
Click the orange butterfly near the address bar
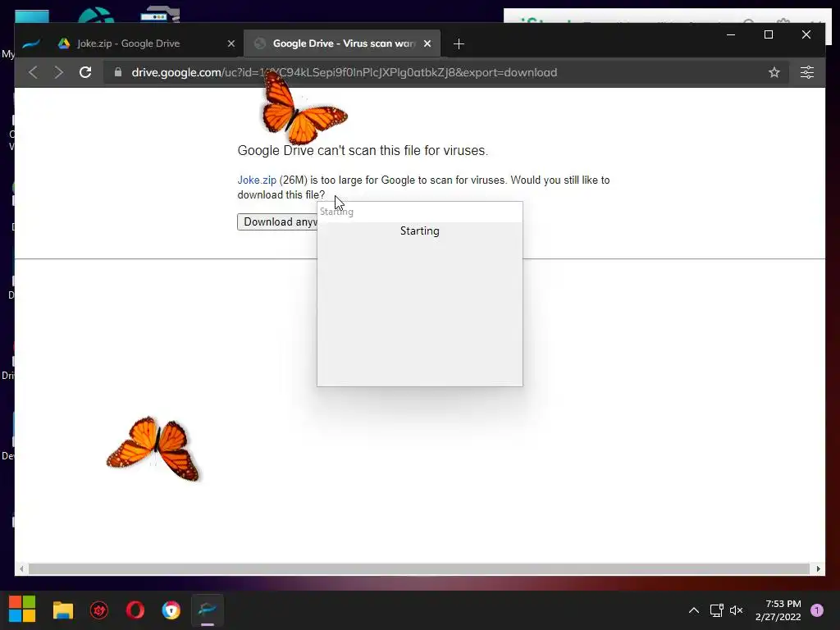[x=304, y=108]
